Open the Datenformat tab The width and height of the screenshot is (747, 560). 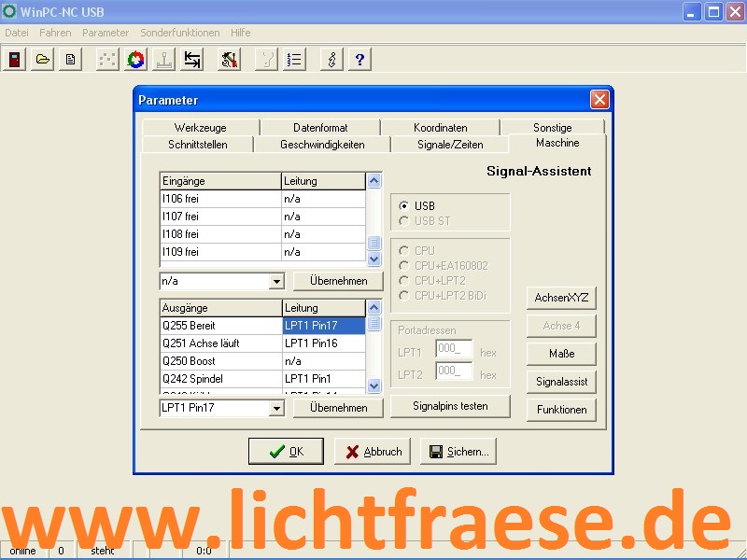point(320,128)
